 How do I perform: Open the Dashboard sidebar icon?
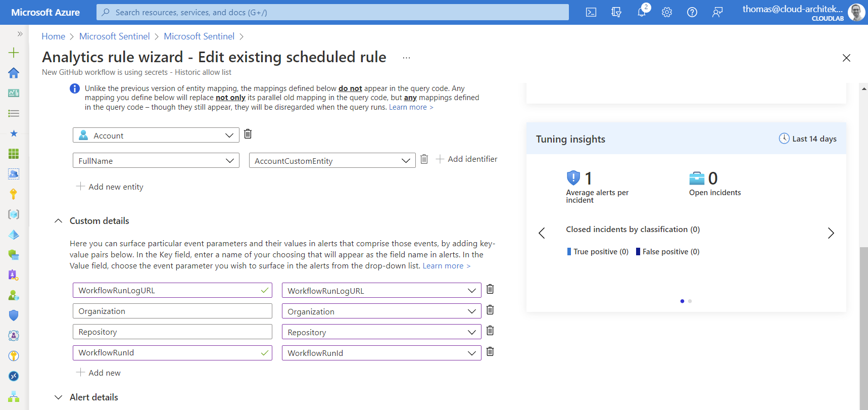[14, 93]
